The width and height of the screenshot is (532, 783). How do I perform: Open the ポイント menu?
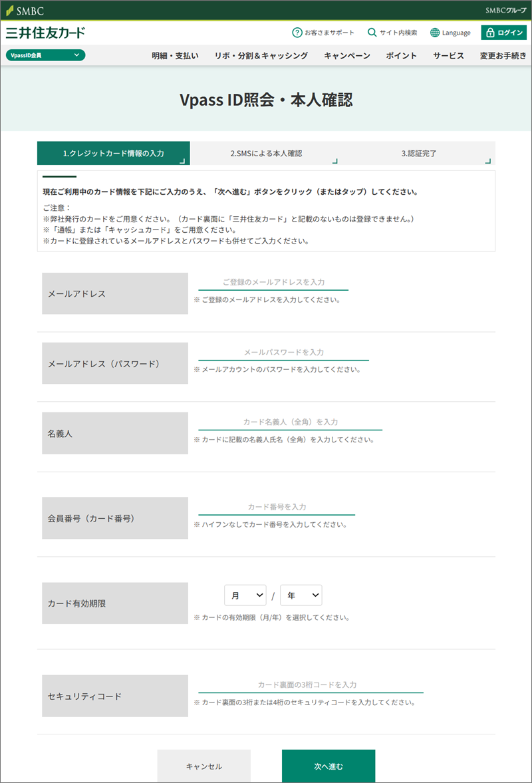(401, 55)
